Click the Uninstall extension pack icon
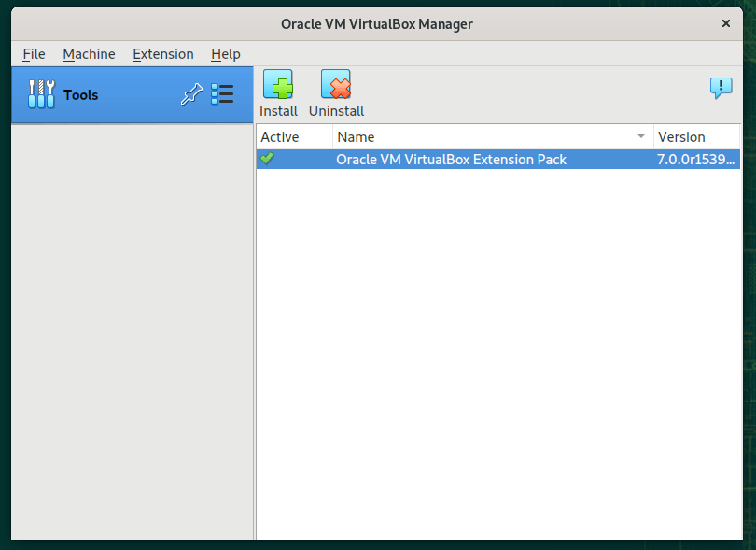 click(x=336, y=86)
